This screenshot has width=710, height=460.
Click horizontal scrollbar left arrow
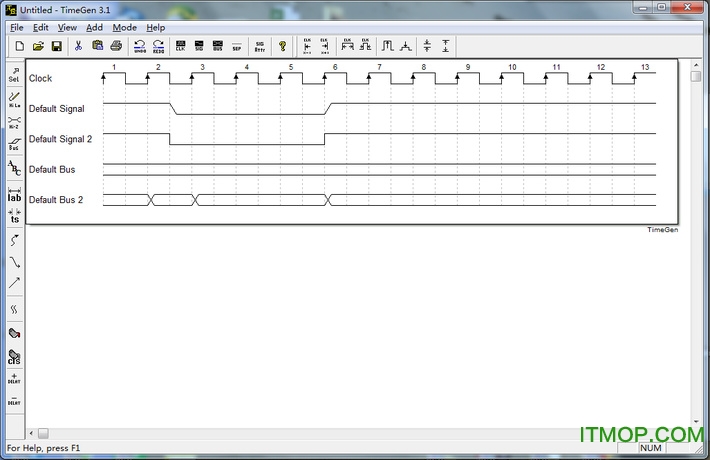point(31,433)
